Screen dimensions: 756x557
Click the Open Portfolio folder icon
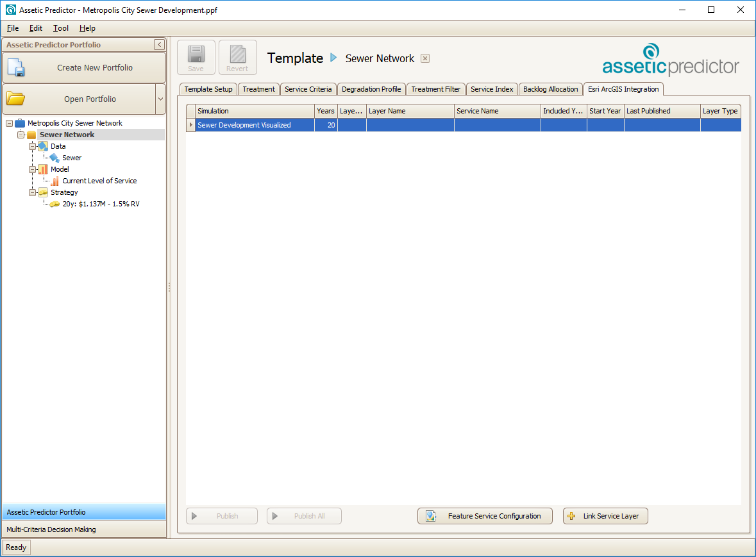point(16,99)
